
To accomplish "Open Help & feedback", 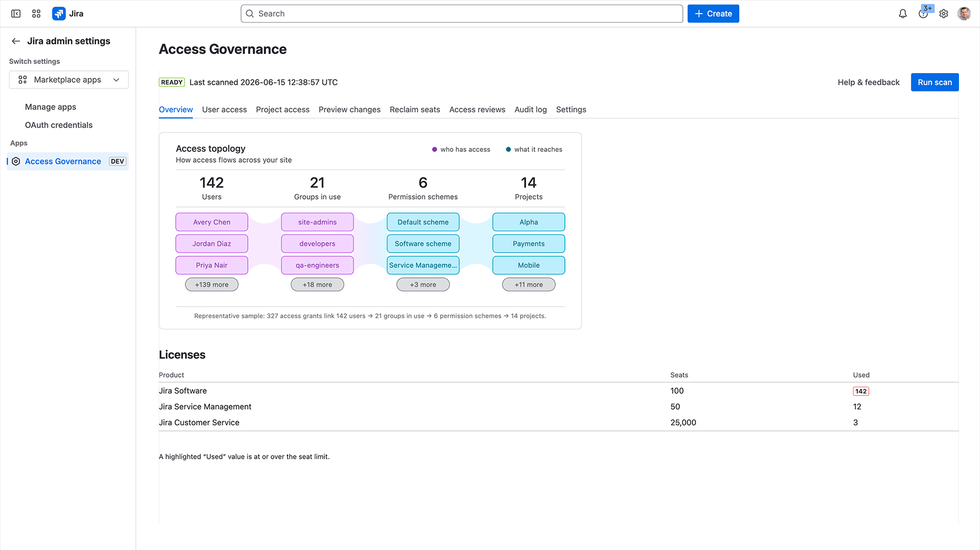I will pos(868,82).
